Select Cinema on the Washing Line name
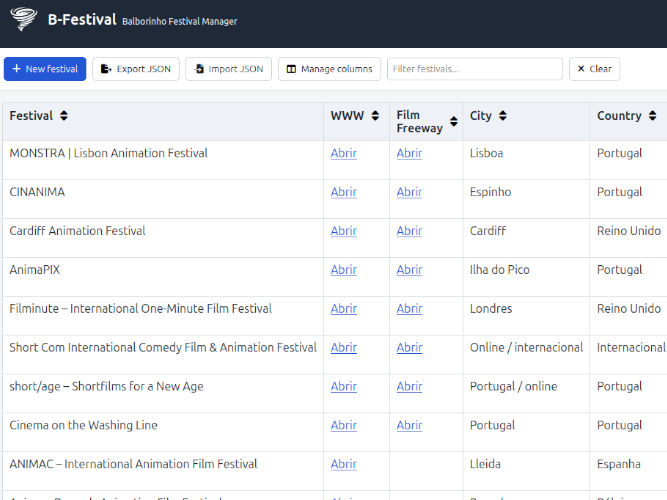667x500 pixels. click(83, 425)
